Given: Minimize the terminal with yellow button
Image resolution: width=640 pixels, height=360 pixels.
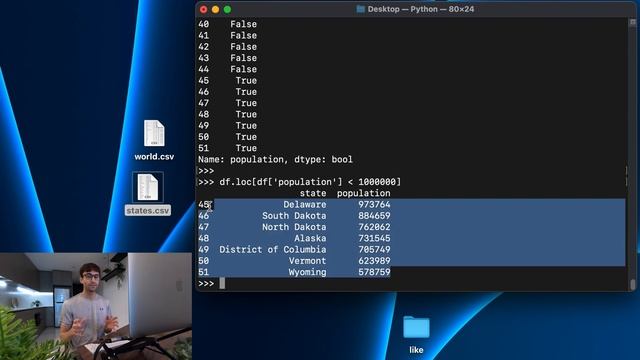Looking at the screenshot, I should (216, 9).
